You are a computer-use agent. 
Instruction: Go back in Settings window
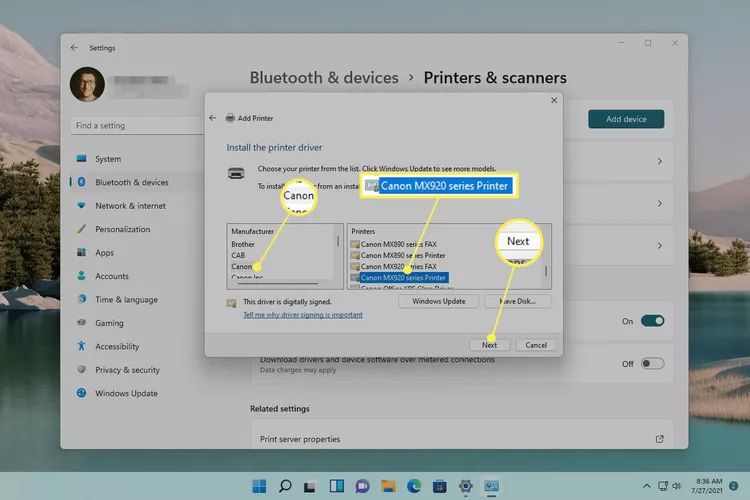tap(74, 47)
